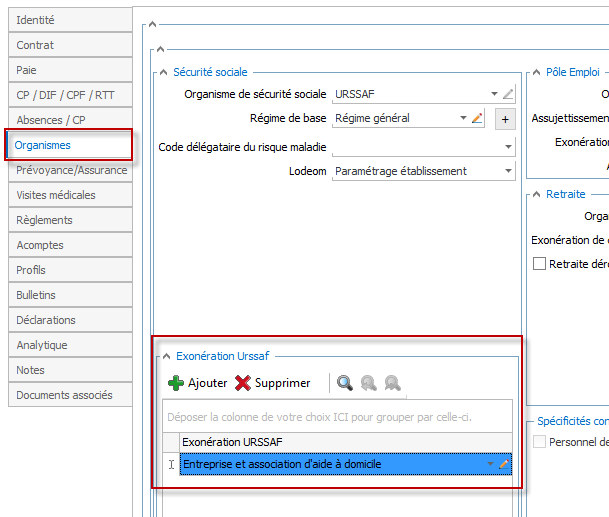Collapse the Exonération Urssaf section chevron
This screenshot has width=609, height=517.
(167, 356)
